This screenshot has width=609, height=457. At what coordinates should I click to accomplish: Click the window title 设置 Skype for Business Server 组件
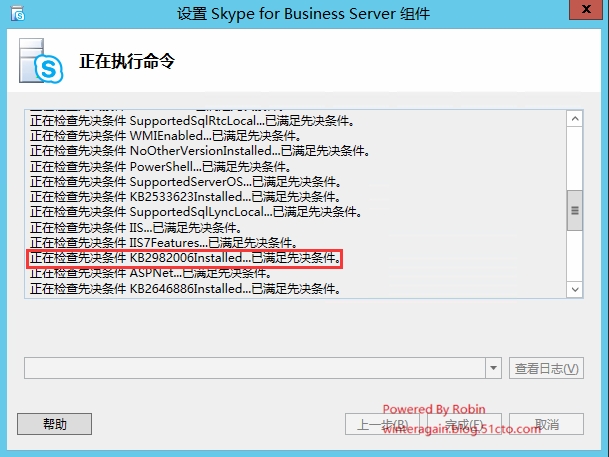[303, 14]
